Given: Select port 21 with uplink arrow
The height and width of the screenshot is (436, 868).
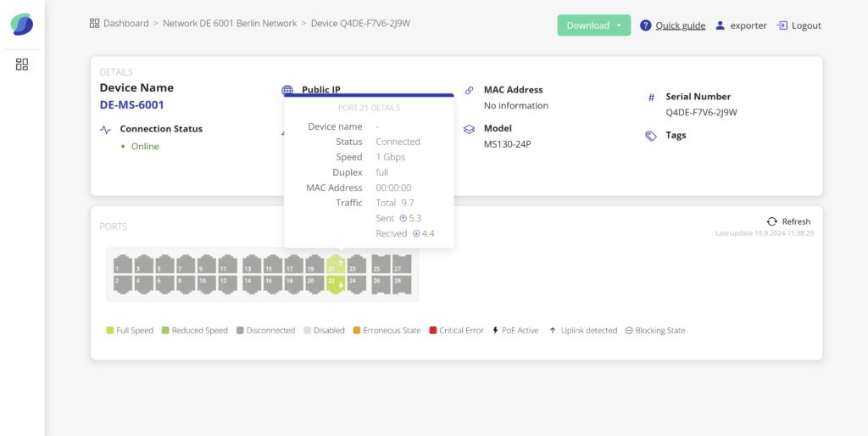Looking at the screenshot, I should point(336,265).
